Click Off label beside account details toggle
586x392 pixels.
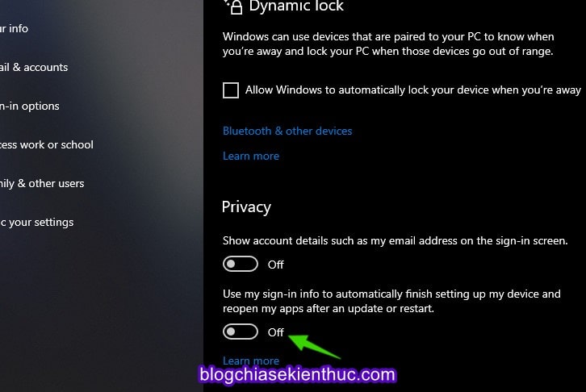276,265
